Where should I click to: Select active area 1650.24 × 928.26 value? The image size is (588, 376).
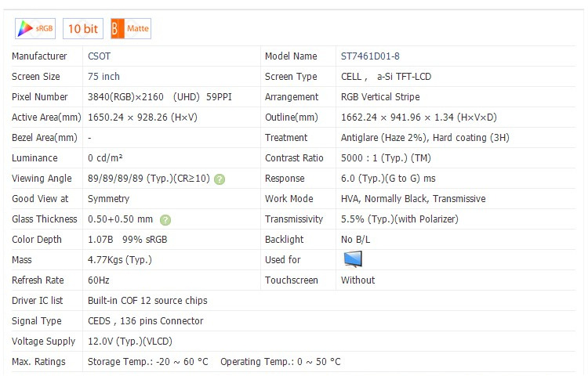(x=143, y=117)
